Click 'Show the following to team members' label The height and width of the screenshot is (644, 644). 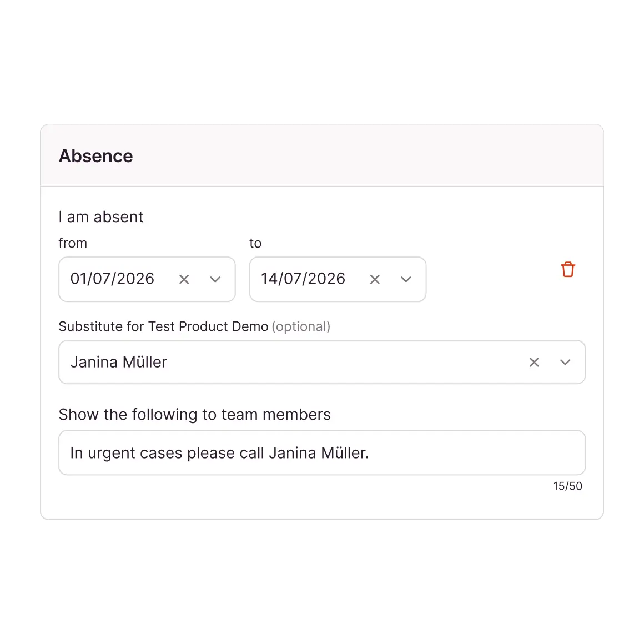coord(194,415)
